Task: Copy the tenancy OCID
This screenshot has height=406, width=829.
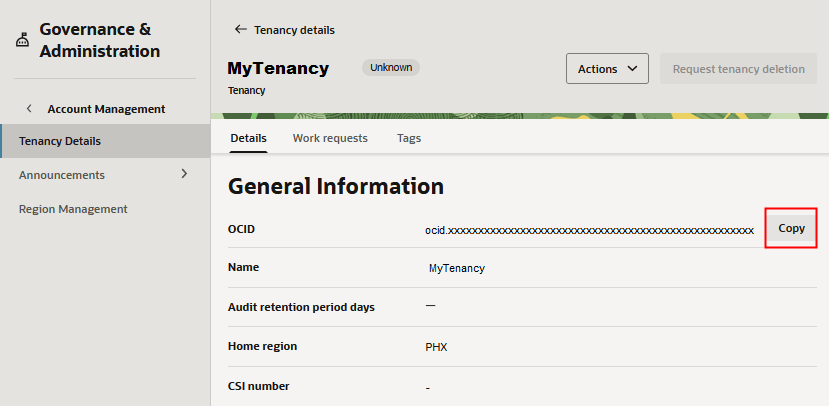Action: pyautogui.click(x=791, y=228)
